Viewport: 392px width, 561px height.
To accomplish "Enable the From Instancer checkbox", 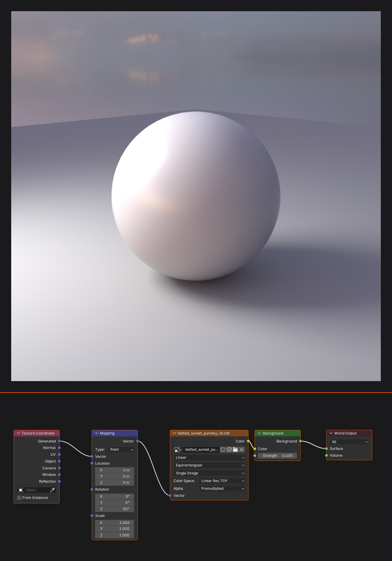I will click(19, 498).
